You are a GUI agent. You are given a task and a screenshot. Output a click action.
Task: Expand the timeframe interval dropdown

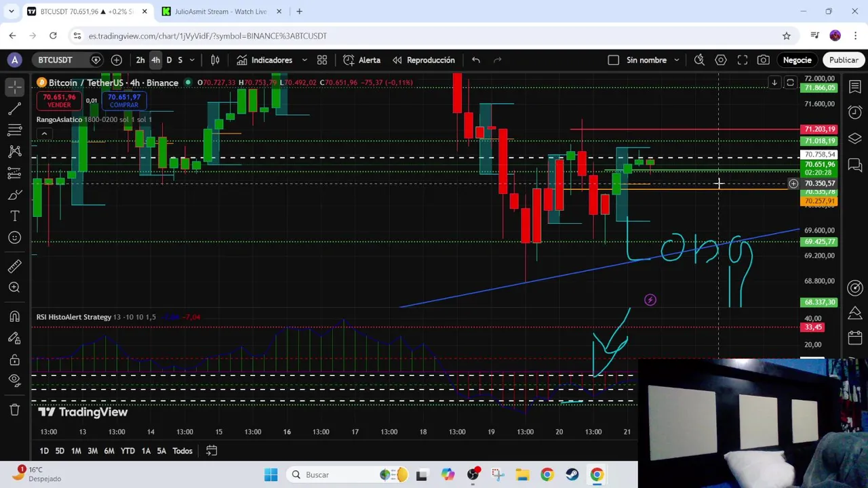click(x=192, y=60)
